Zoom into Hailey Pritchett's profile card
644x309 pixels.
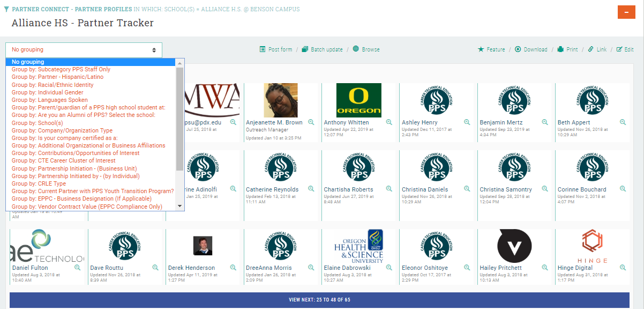(545, 268)
